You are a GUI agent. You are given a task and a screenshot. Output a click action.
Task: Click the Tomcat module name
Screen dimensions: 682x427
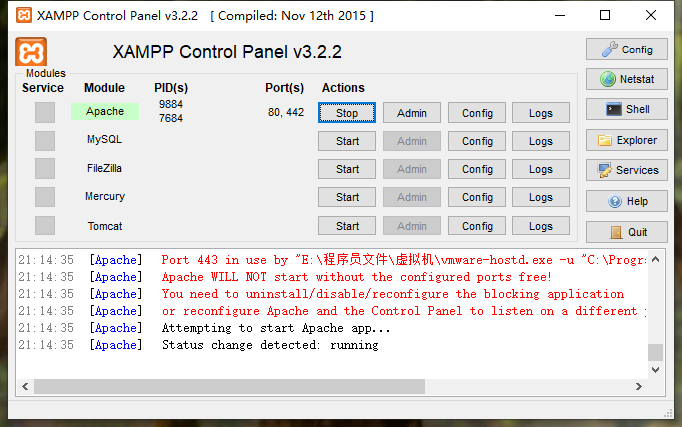(105, 226)
